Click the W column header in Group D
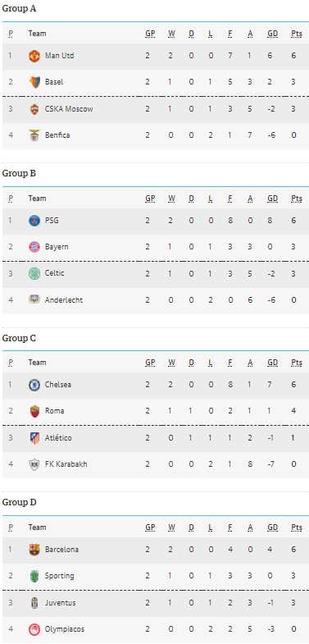 (x=171, y=528)
